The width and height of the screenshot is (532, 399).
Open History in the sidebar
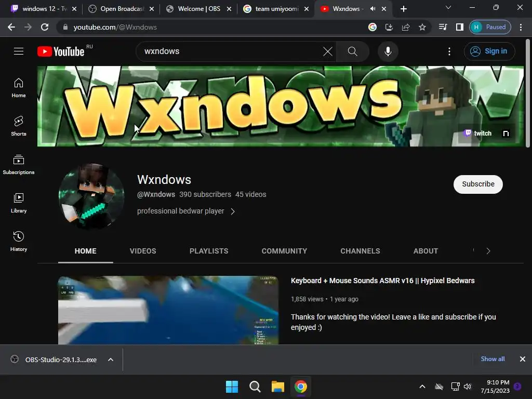pyautogui.click(x=19, y=241)
